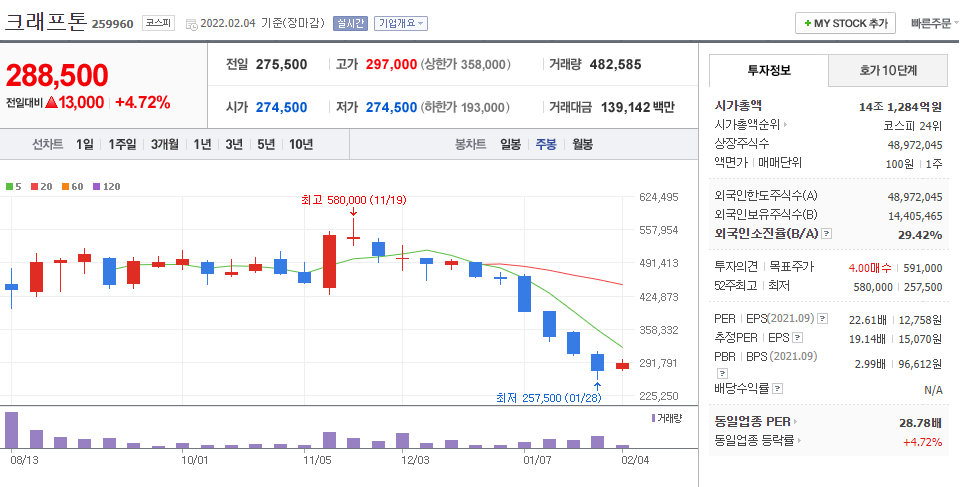The width and height of the screenshot is (973, 487).
Task: Click the 크래프톤 stock name title
Action: (46, 22)
